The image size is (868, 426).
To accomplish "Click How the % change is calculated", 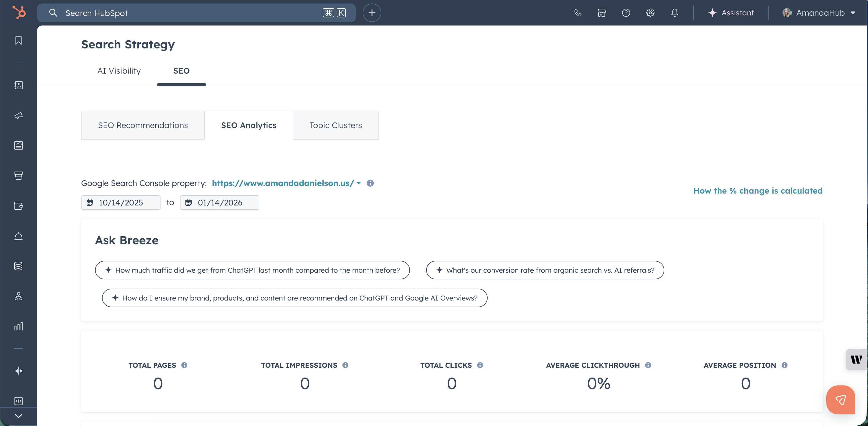I will click(x=758, y=191).
